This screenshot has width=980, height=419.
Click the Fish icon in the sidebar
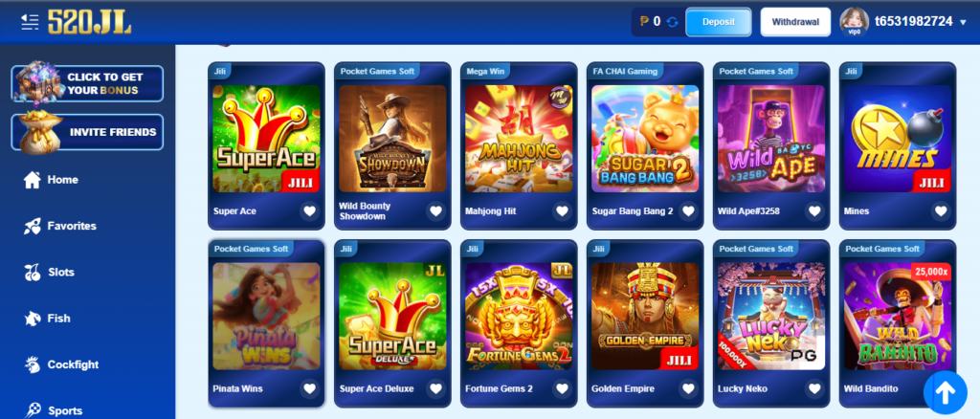tap(32, 319)
